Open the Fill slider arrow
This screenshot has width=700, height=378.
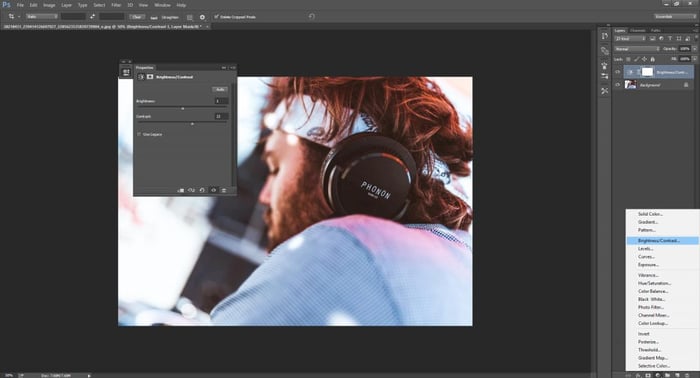(694, 59)
